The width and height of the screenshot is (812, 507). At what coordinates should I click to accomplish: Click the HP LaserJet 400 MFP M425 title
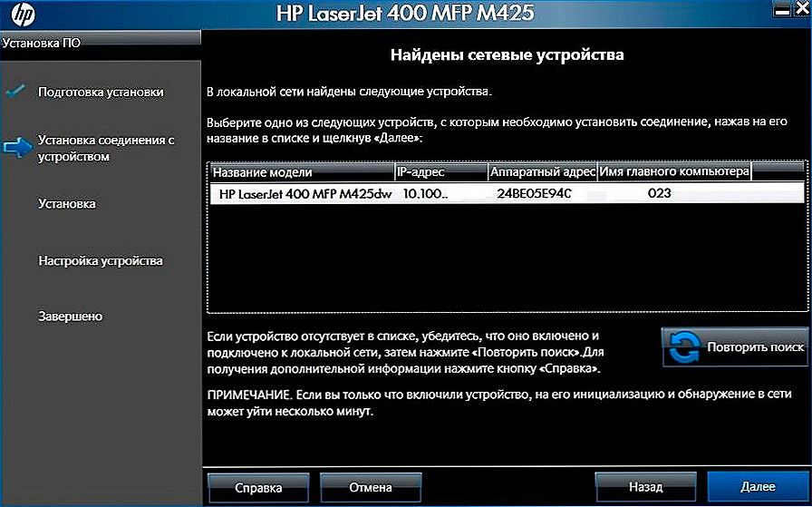tap(404, 14)
